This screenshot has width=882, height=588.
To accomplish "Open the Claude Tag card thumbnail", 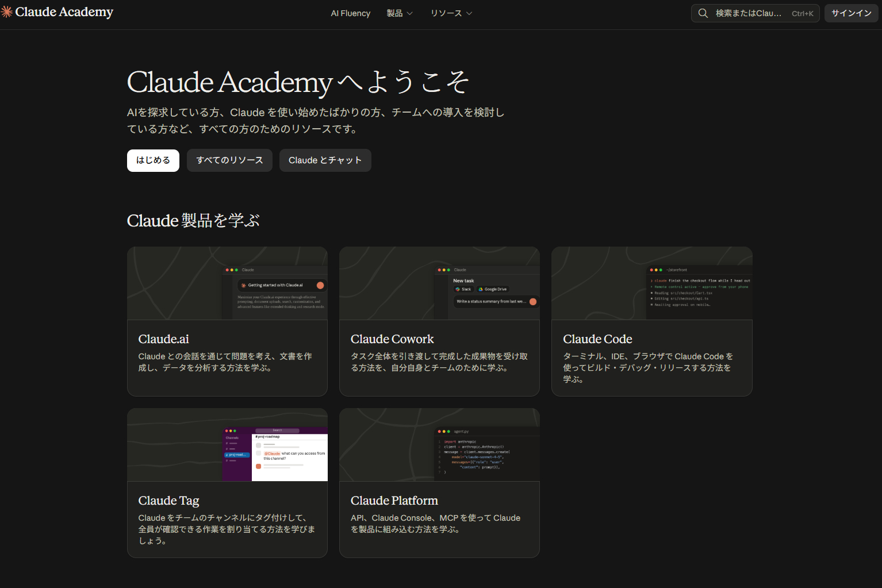I will 227,445.
